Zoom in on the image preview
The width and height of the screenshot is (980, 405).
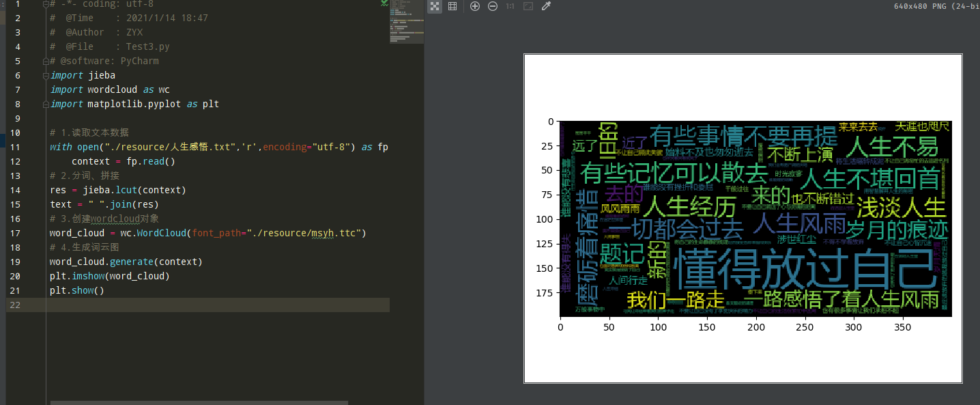tap(475, 6)
